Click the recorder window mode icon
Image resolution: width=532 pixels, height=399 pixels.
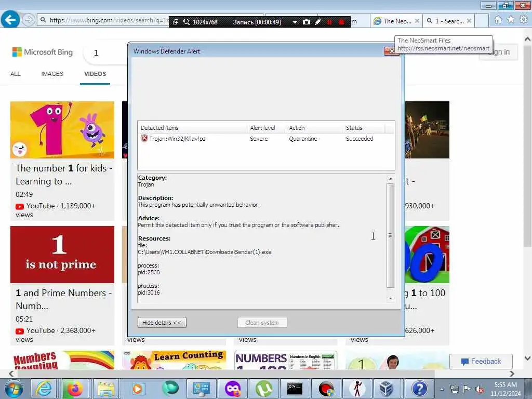(176, 22)
